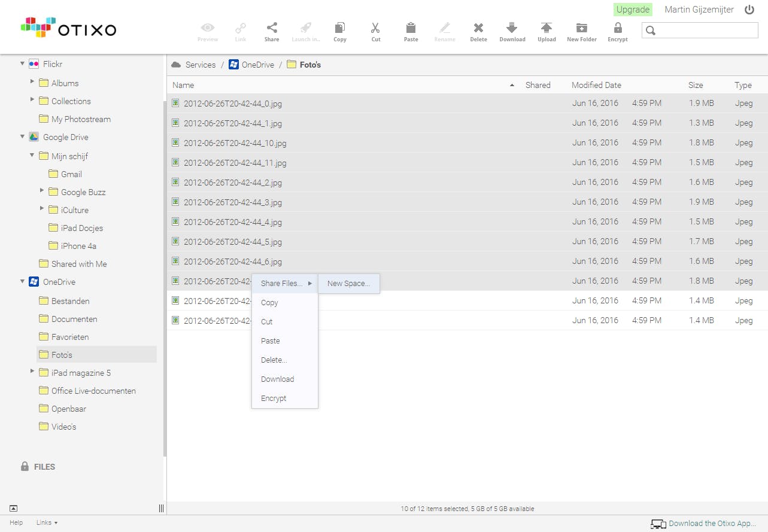Go to OneDrive in breadcrumb

click(x=258, y=65)
